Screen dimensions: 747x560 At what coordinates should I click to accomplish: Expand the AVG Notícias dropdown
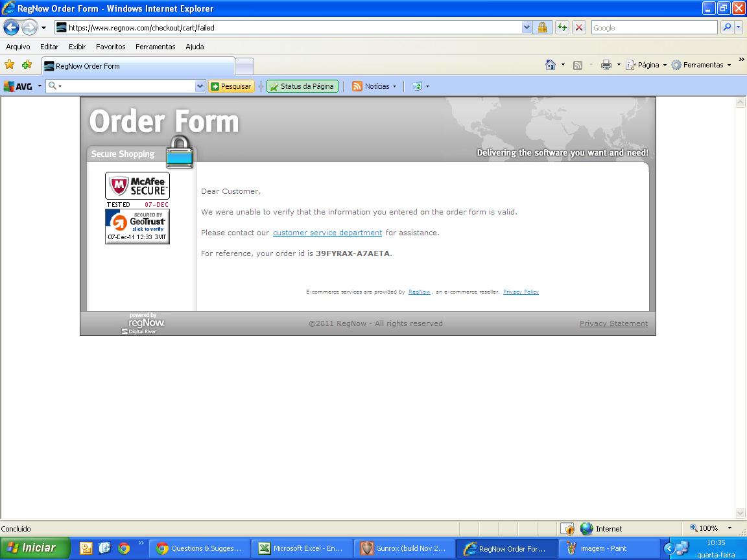[x=394, y=86]
